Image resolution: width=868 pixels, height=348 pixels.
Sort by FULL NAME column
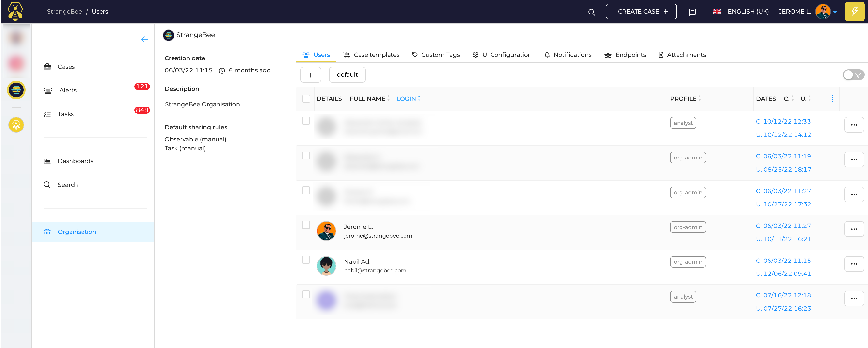pos(369,99)
